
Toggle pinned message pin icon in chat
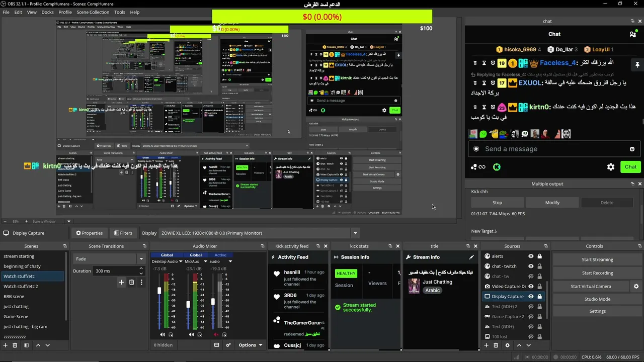tap(637, 65)
